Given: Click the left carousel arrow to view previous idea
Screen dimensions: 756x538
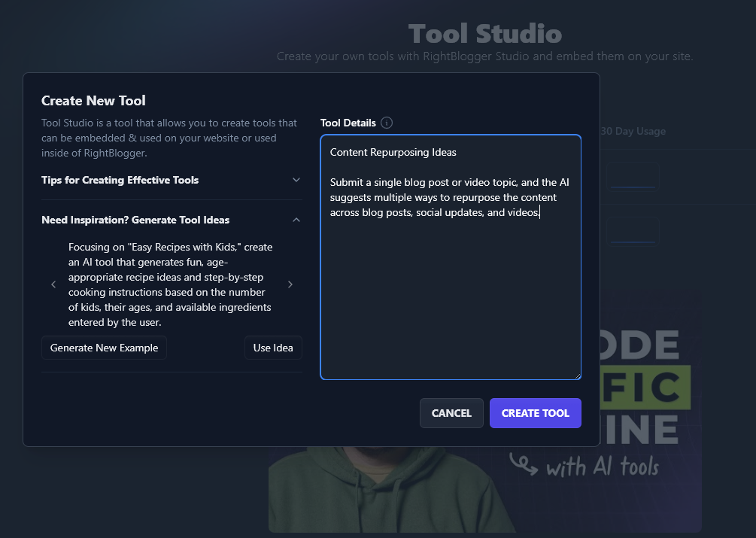Looking at the screenshot, I should (x=53, y=284).
